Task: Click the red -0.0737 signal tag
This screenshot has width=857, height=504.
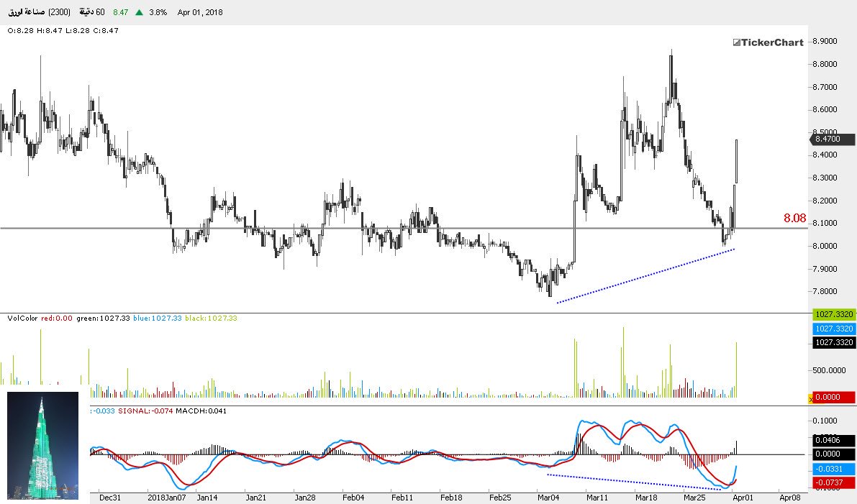Action: [834, 482]
